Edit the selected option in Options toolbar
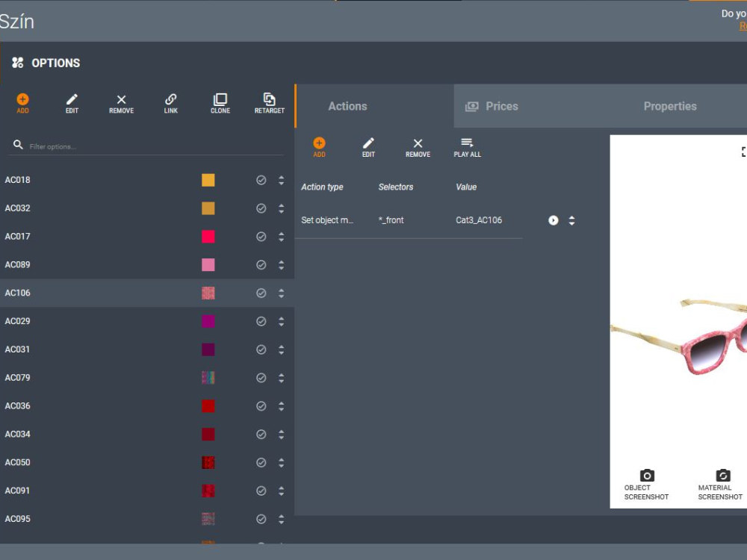The width and height of the screenshot is (747, 560). [72, 103]
